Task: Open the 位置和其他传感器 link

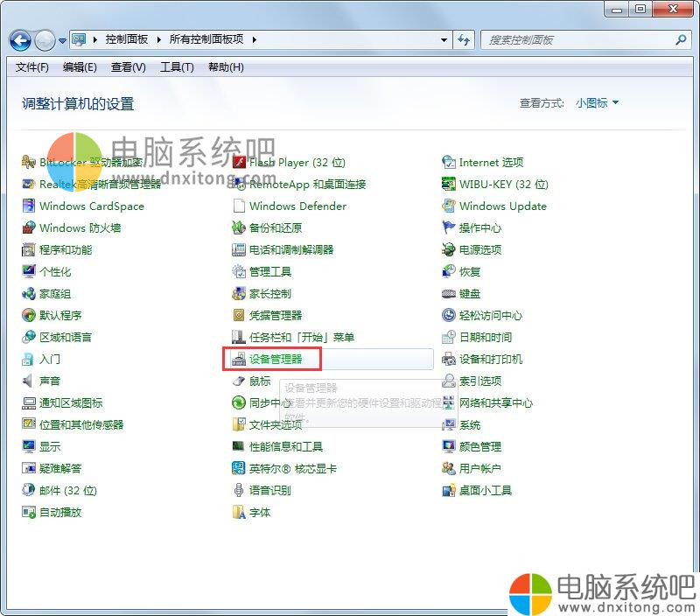Action: pyautogui.click(x=81, y=424)
